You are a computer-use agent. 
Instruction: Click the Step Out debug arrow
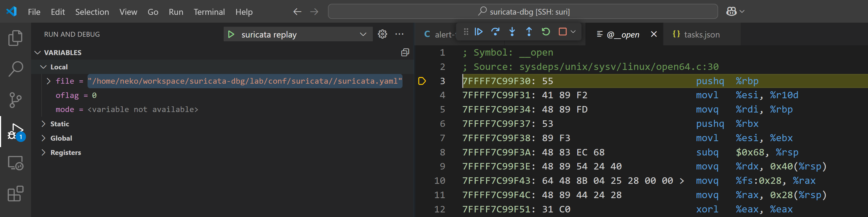(x=529, y=32)
